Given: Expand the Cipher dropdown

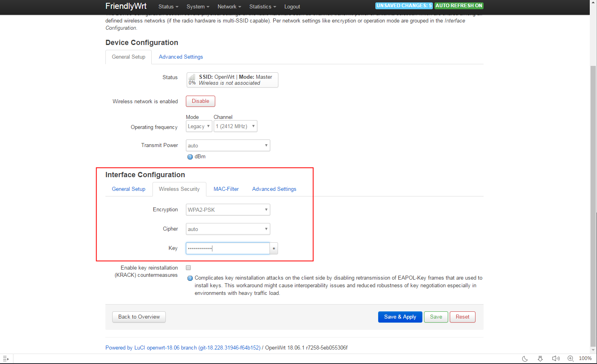Looking at the screenshot, I should (228, 229).
